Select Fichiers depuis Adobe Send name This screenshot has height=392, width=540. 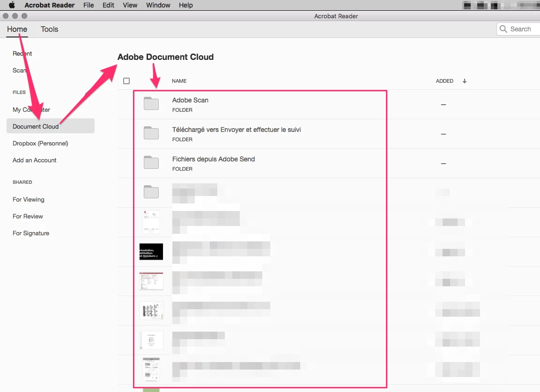tap(214, 159)
